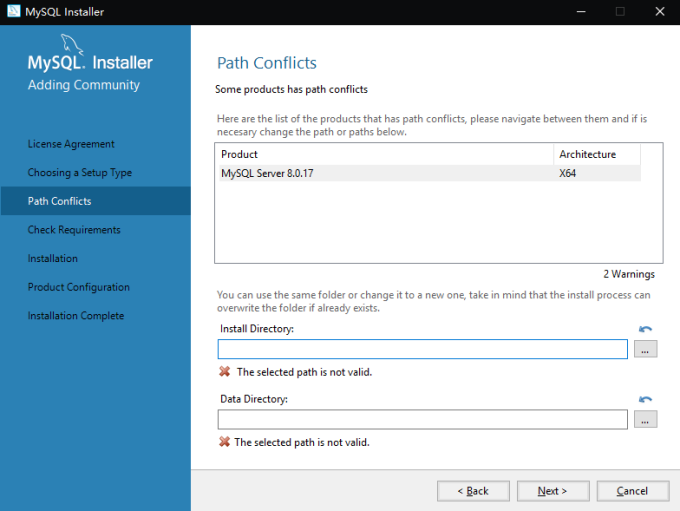Click the MySQL dolphin logo
The height and width of the screenshot is (511, 680).
pos(72,45)
